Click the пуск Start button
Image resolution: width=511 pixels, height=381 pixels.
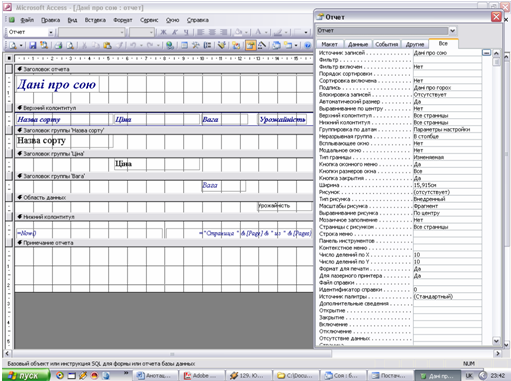[26, 376]
